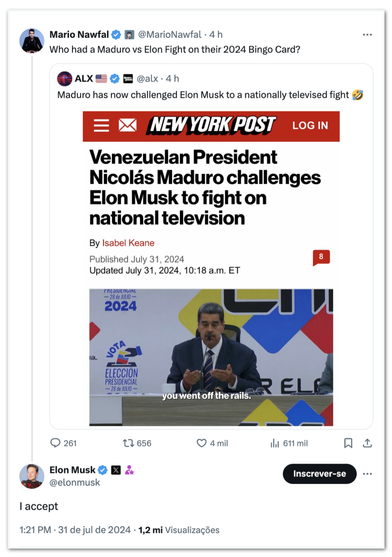Screen dimensions: 392x557
Task: Open Elon Musk's profile picture
Action: 32,476
